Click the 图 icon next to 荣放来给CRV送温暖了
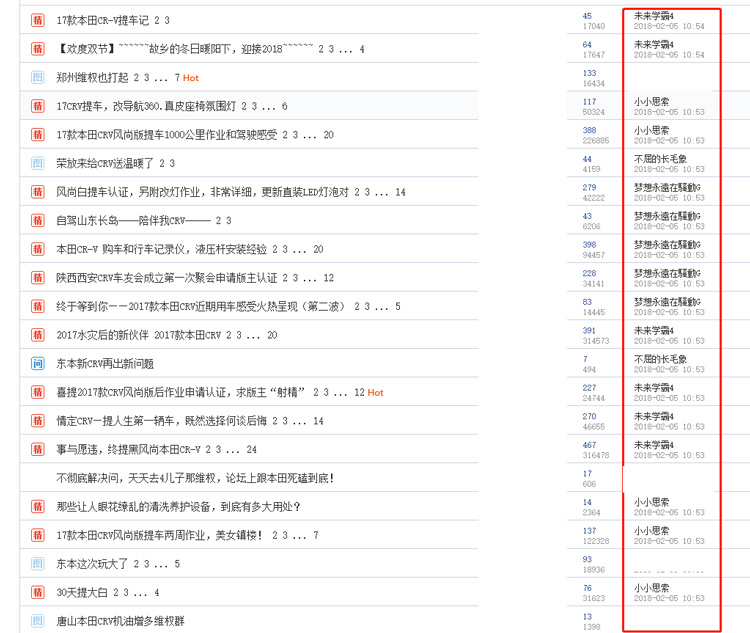Image resolution: width=750 pixels, height=633 pixels. 38,163
